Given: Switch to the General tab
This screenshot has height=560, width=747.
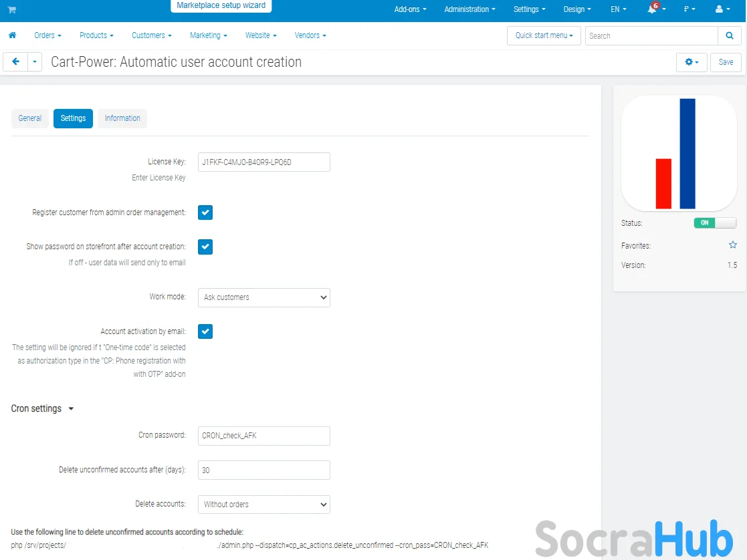Looking at the screenshot, I should point(30,118).
